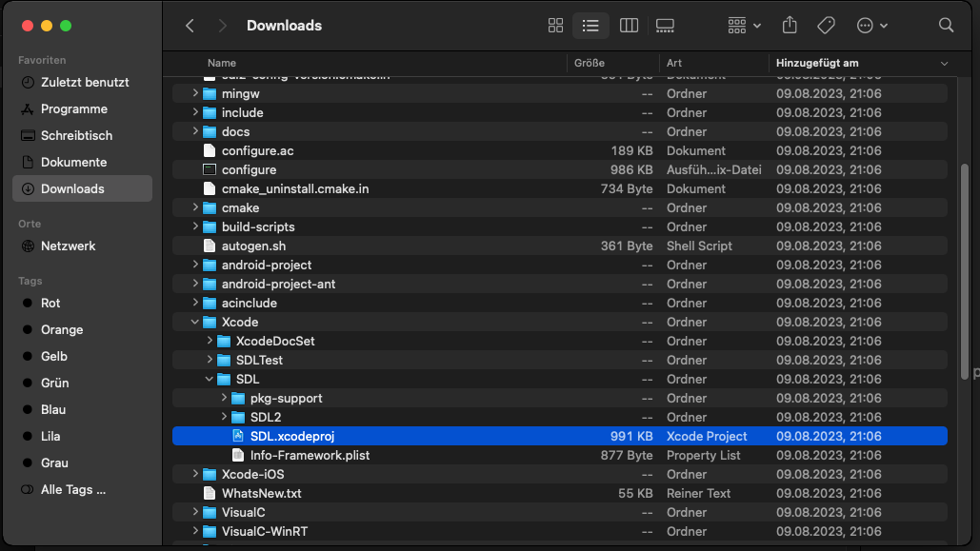The image size is (980, 551).
Task: Expand the mingw folder
Action: click(x=195, y=93)
